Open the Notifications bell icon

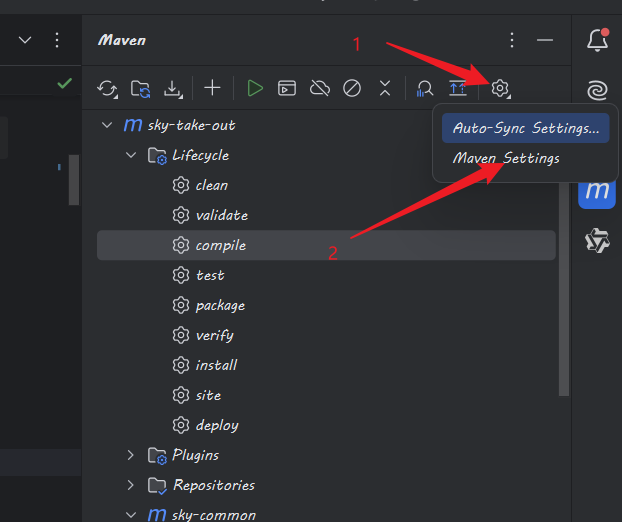(597, 40)
